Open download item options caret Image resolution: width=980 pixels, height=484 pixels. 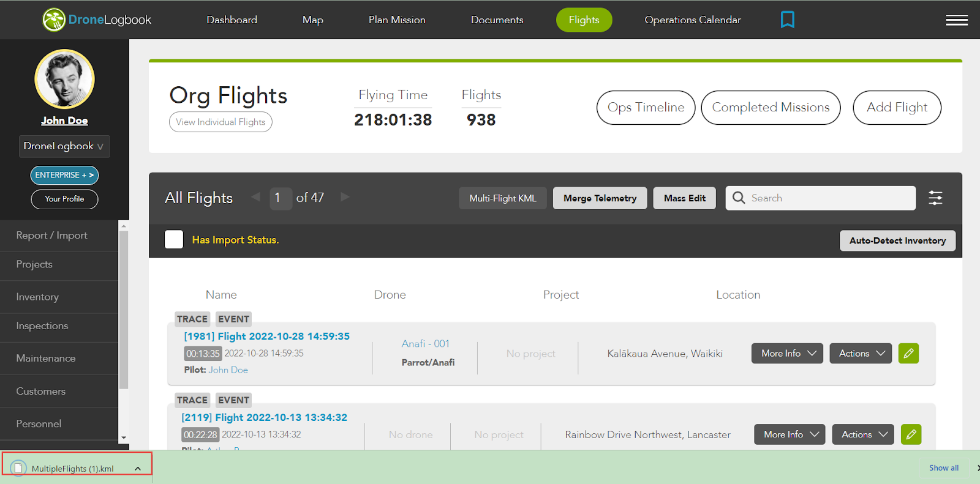click(x=138, y=469)
